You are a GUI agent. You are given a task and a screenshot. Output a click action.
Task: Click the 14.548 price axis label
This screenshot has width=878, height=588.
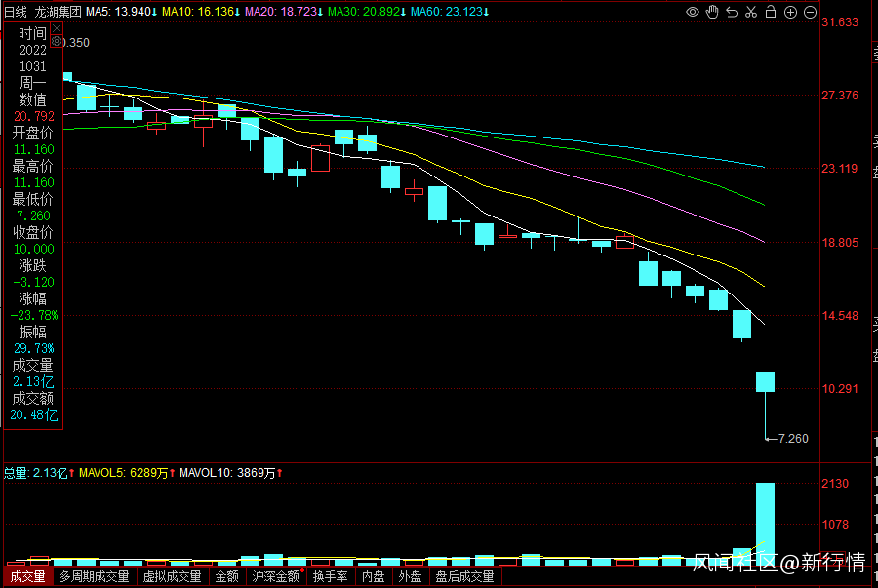tap(840, 316)
